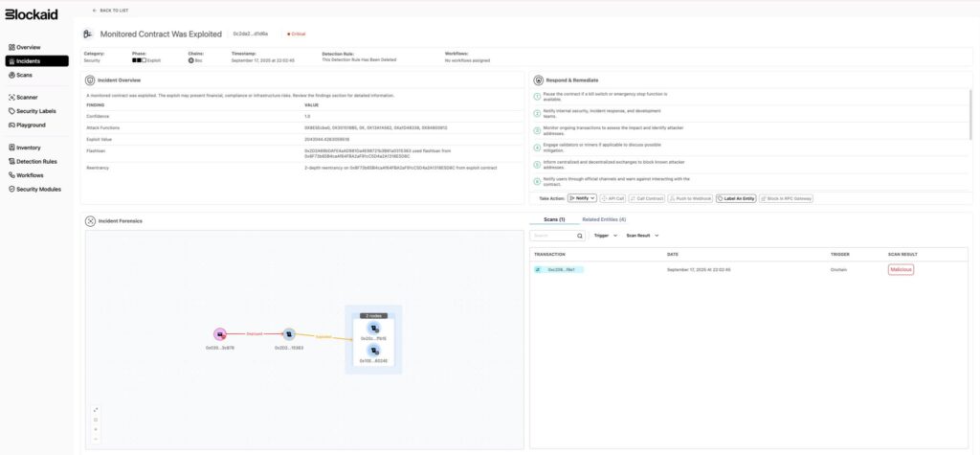Select the 0x20c graph node in group

click(x=373, y=328)
